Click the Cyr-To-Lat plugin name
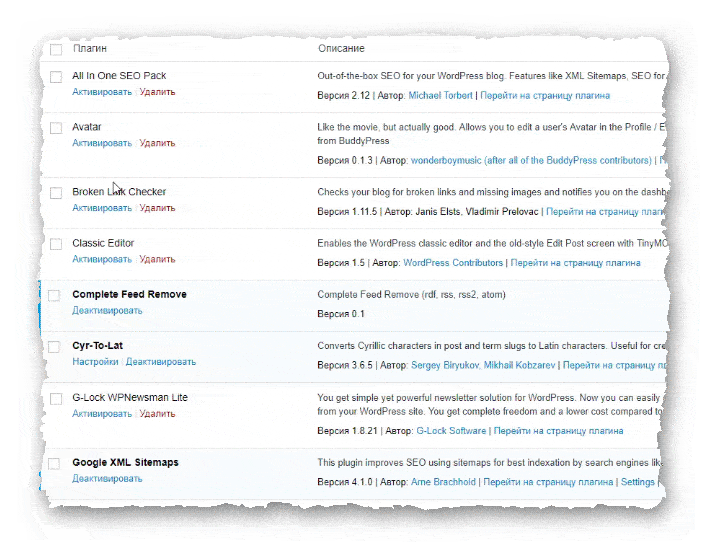 pos(97,346)
